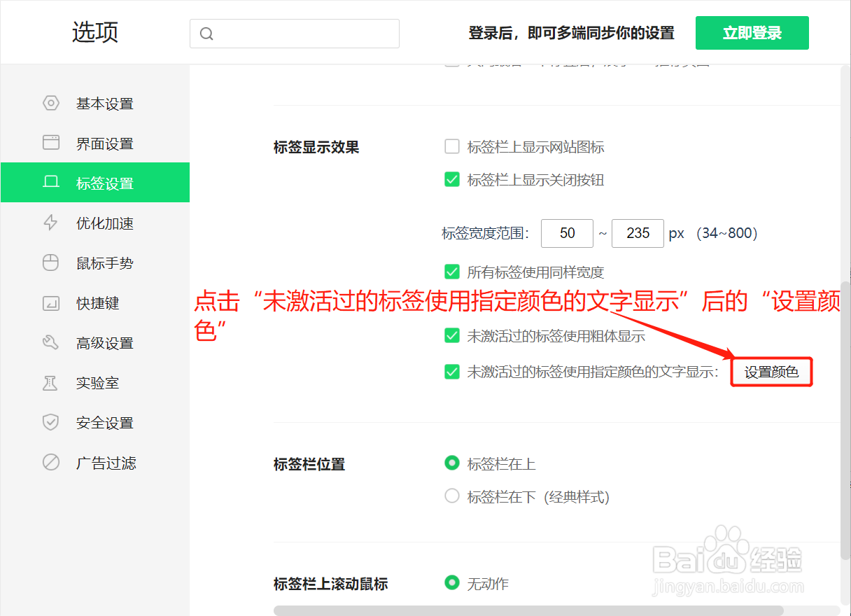The width and height of the screenshot is (851, 616).
Task: Click the 高级设置 wrench icon
Action: (51, 342)
